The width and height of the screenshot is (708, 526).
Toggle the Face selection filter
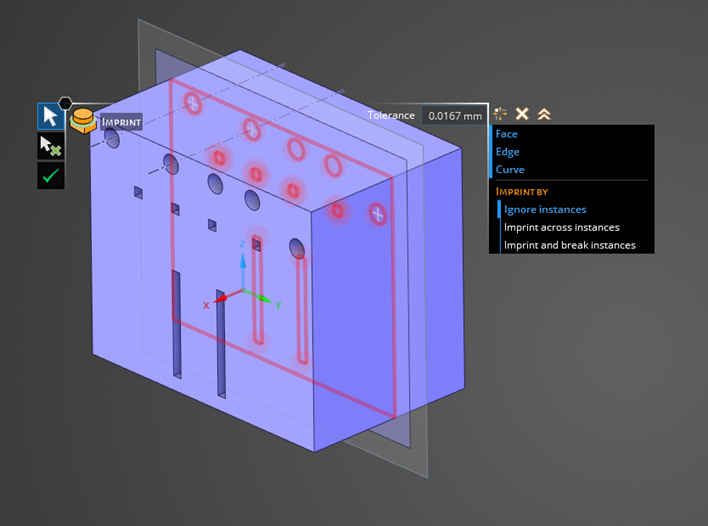point(507,134)
